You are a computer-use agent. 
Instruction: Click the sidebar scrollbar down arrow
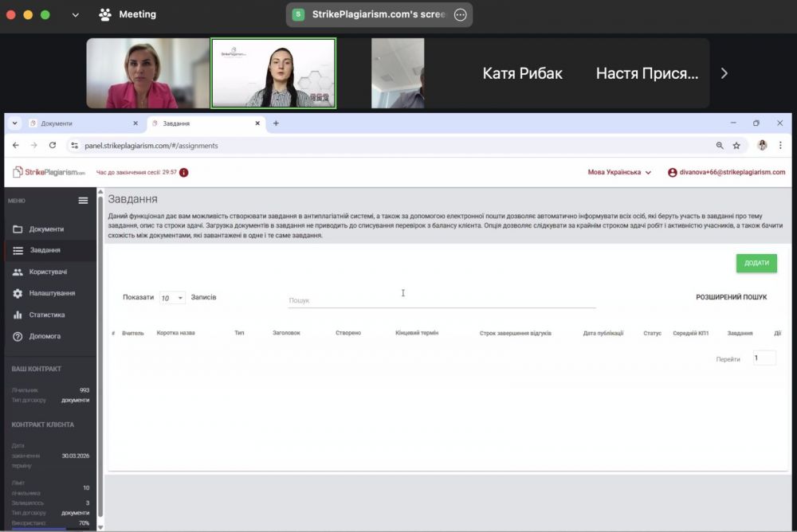click(100, 527)
